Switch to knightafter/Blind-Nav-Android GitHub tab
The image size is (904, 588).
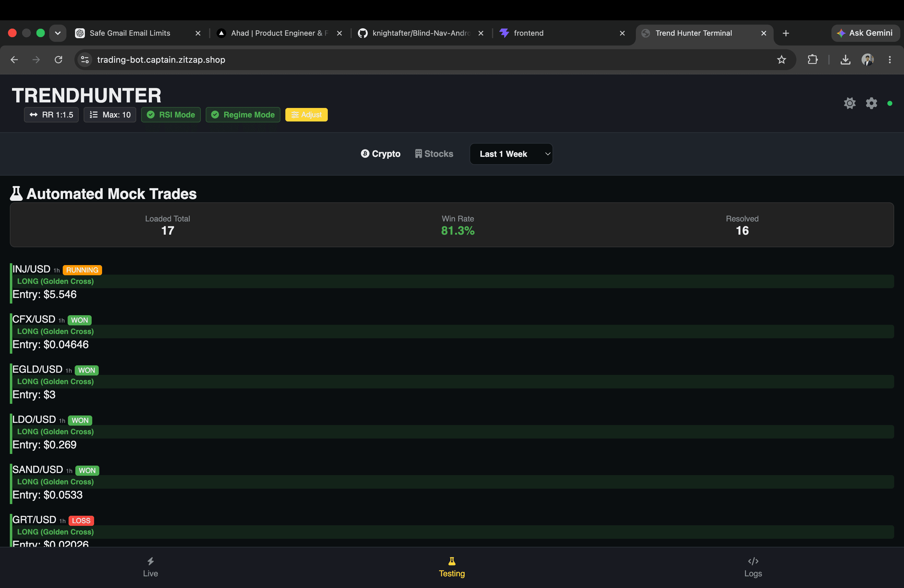[x=422, y=34]
